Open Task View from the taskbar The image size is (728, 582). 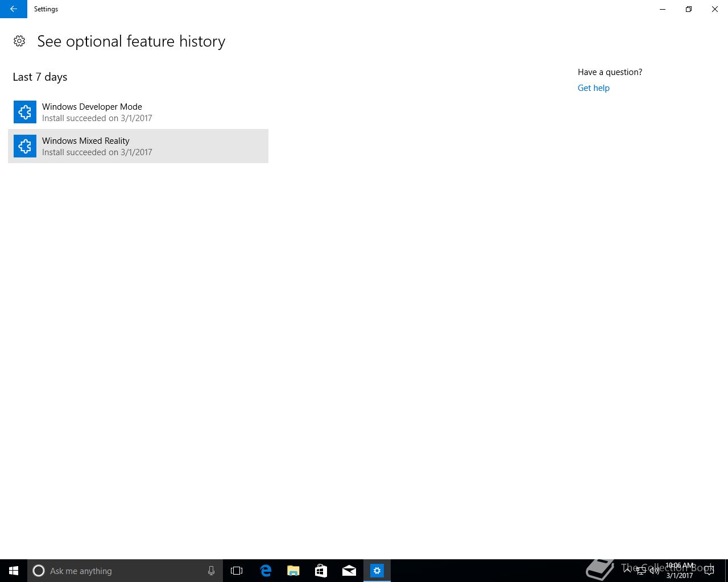(237, 571)
